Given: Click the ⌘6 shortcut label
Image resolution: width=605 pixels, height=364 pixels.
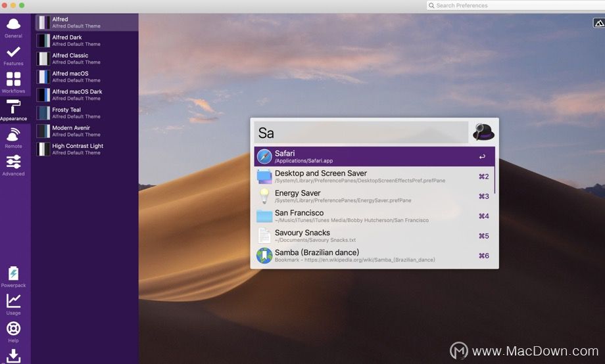Looking at the screenshot, I should point(484,256).
